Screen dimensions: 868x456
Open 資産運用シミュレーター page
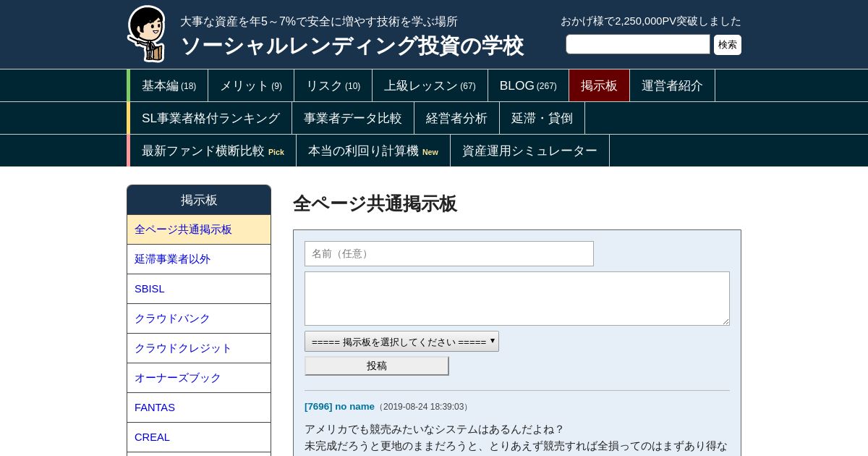529,151
